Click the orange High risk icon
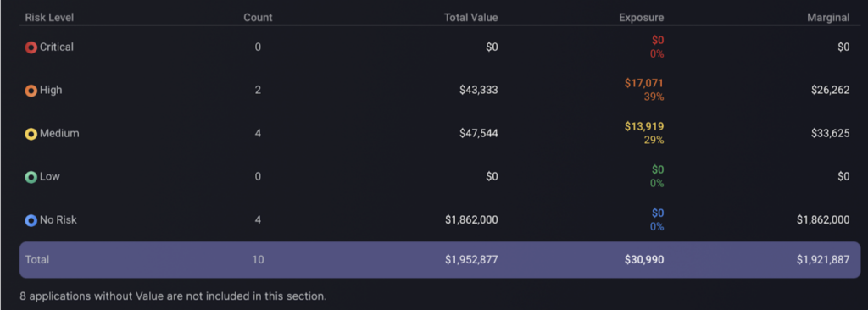 click(31, 91)
